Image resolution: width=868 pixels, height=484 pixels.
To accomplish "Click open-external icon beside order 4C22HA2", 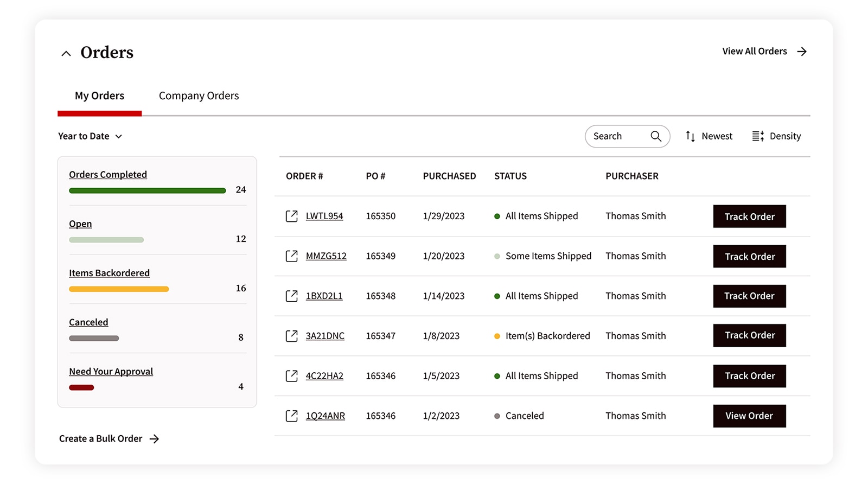I will tap(291, 375).
